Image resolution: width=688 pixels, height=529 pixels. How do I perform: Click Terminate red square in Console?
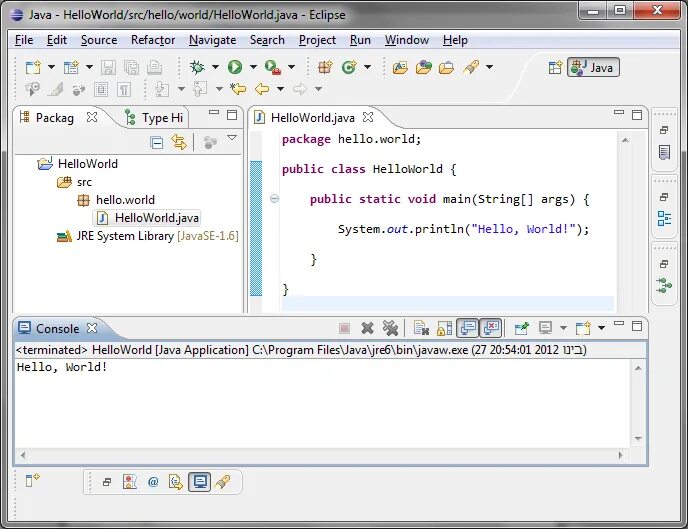pyautogui.click(x=344, y=328)
